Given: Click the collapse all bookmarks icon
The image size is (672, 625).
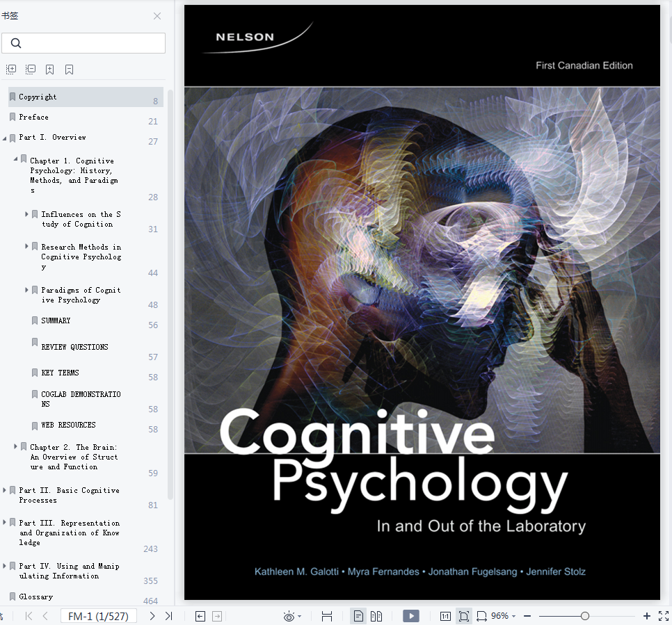Looking at the screenshot, I should pyautogui.click(x=31, y=70).
